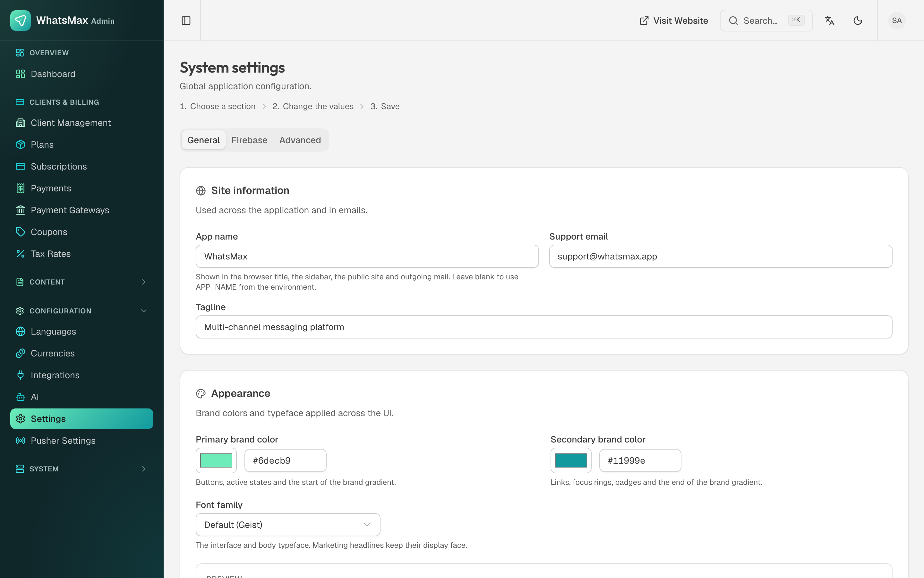Open the Font family dropdown
Image resolution: width=924 pixels, height=578 pixels.
(288, 525)
